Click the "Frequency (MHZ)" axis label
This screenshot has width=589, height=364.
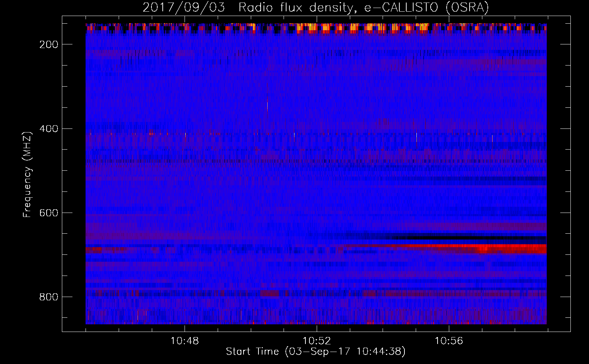[27, 174]
